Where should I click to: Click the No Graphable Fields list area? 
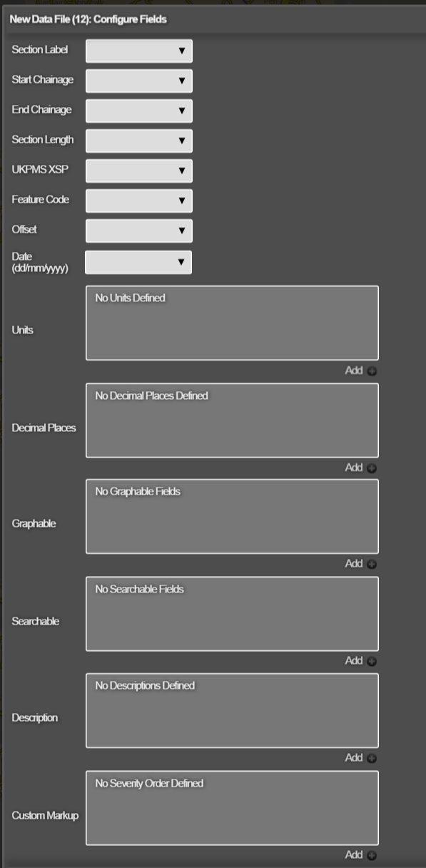pos(232,517)
